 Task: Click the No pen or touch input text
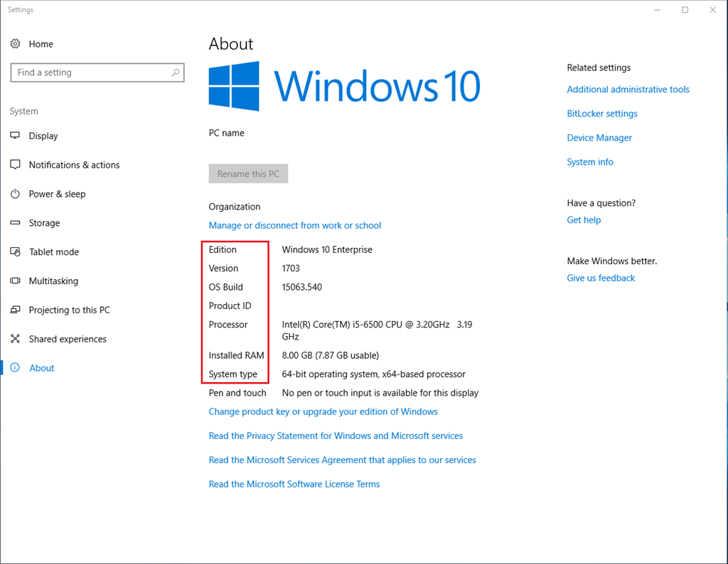(380, 393)
